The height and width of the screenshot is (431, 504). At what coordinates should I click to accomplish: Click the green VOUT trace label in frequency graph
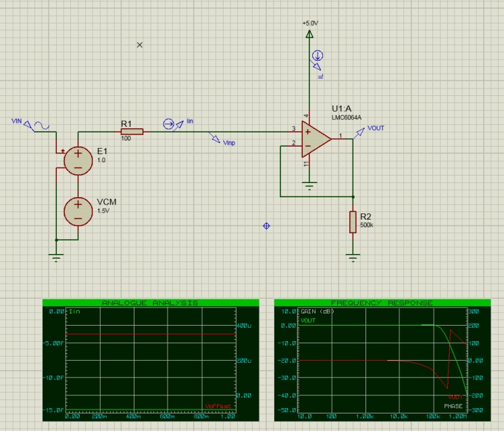click(x=308, y=320)
